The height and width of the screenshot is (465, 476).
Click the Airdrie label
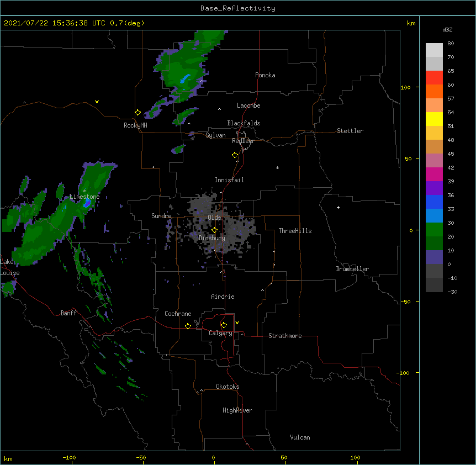[223, 297]
